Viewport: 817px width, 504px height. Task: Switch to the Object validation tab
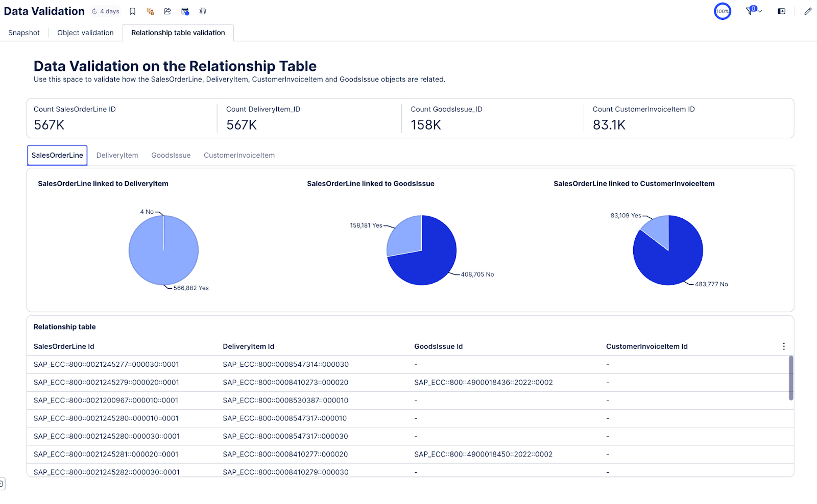point(85,33)
